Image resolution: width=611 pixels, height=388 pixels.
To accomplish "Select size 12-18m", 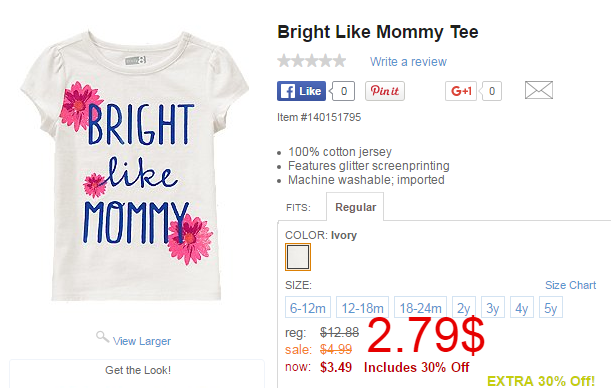I will (362, 307).
